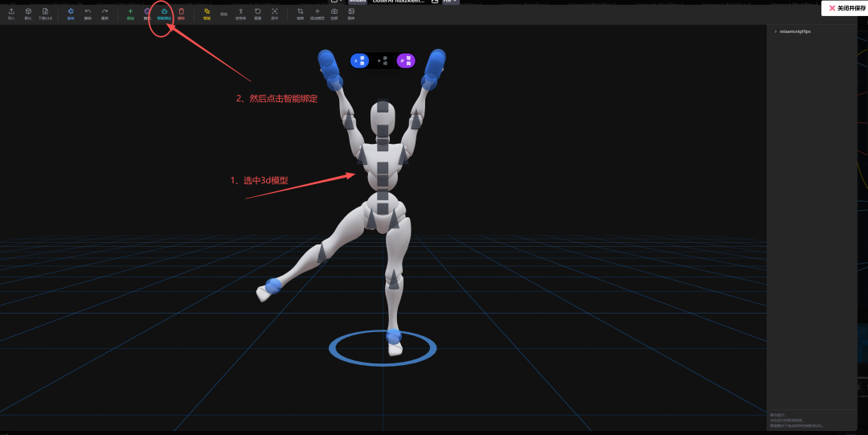Click the redo arrow icon
The height and width of the screenshot is (435, 868).
pos(104,12)
